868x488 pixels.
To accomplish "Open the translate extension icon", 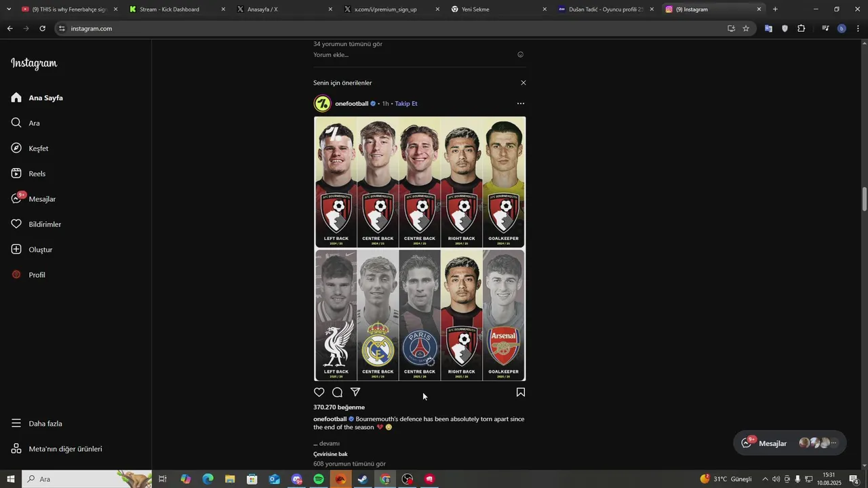I will coord(768,28).
